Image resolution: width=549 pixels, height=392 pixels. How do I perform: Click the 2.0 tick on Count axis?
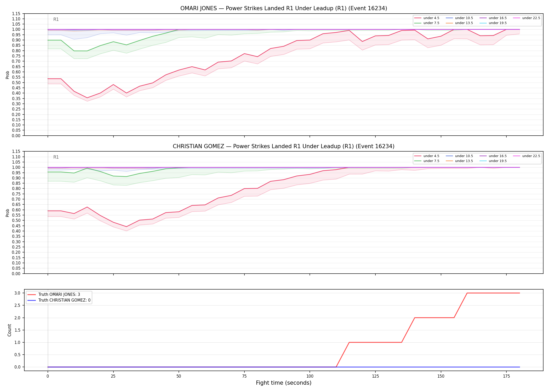tap(18, 318)
